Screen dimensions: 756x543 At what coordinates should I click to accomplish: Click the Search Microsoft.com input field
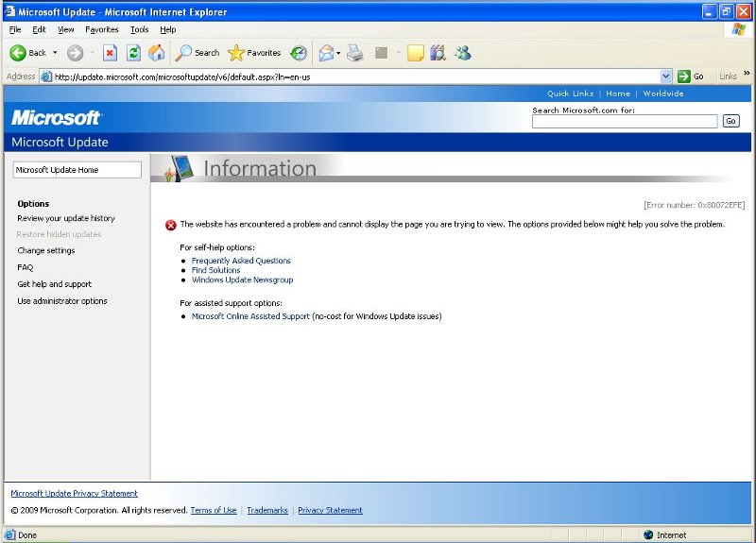[625, 122]
